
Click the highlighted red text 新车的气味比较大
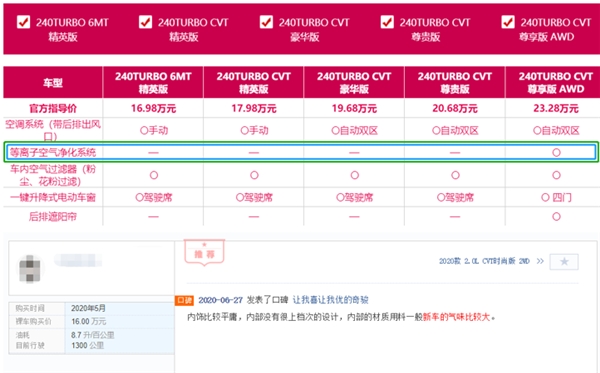pos(456,317)
